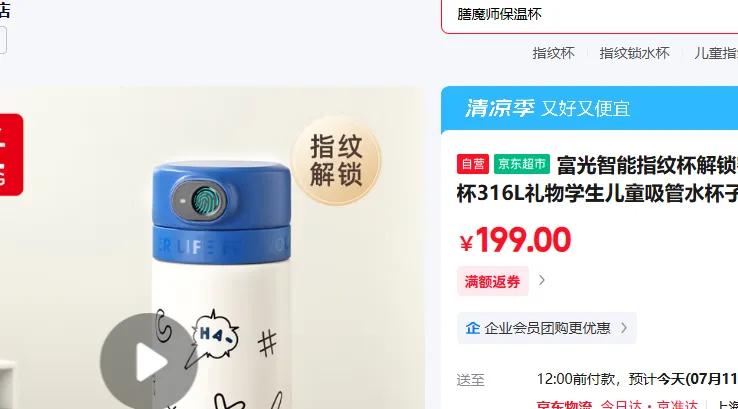Click the 京东超市 green badge
Screen dimensions: 738x409
point(522,164)
